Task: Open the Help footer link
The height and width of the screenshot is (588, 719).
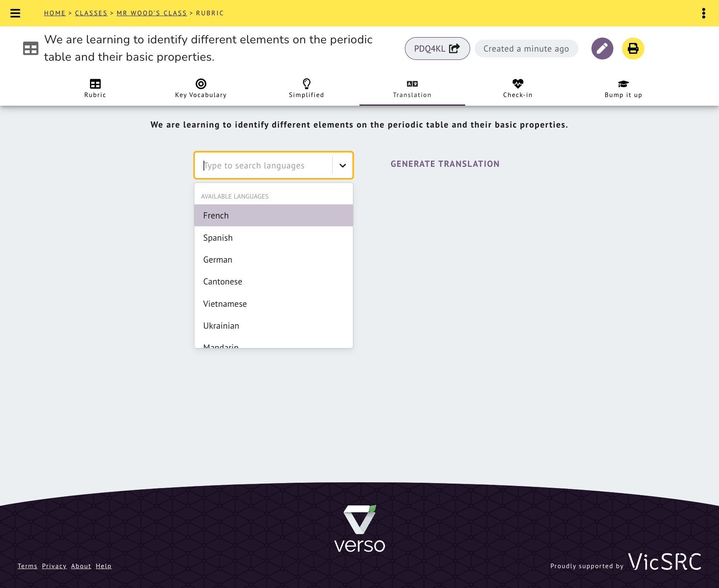Action: coord(104,566)
